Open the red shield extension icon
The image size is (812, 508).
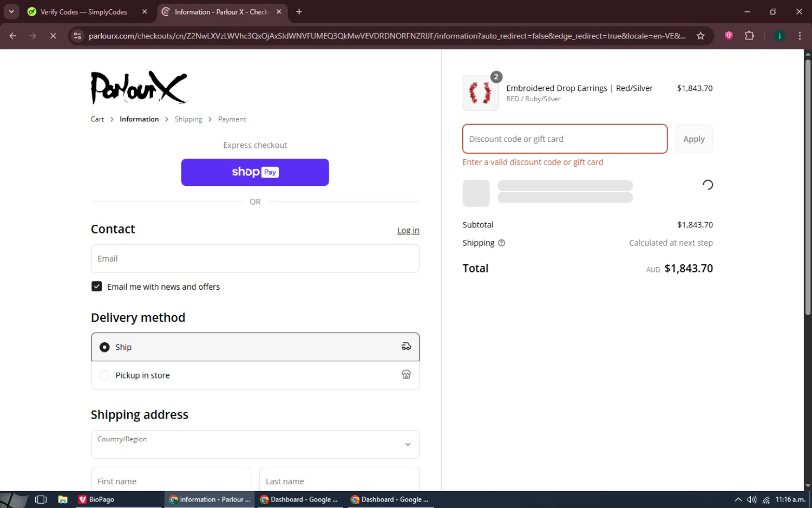pyautogui.click(x=729, y=36)
